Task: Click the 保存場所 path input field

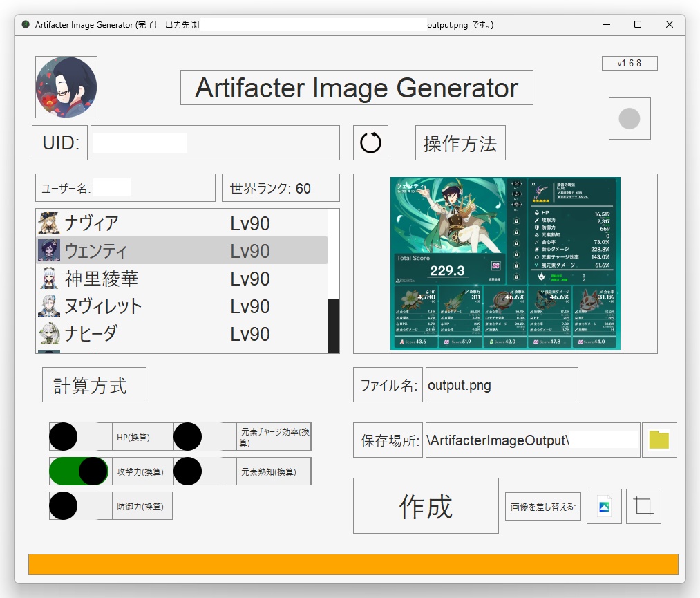Action: coord(533,440)
